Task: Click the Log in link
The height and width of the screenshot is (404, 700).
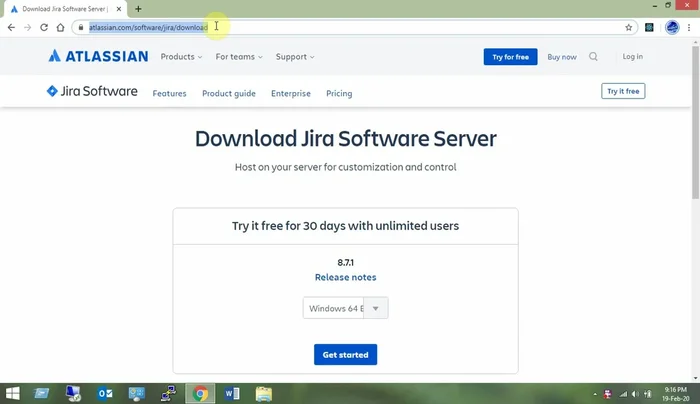Action: click(x=633, y=56)
